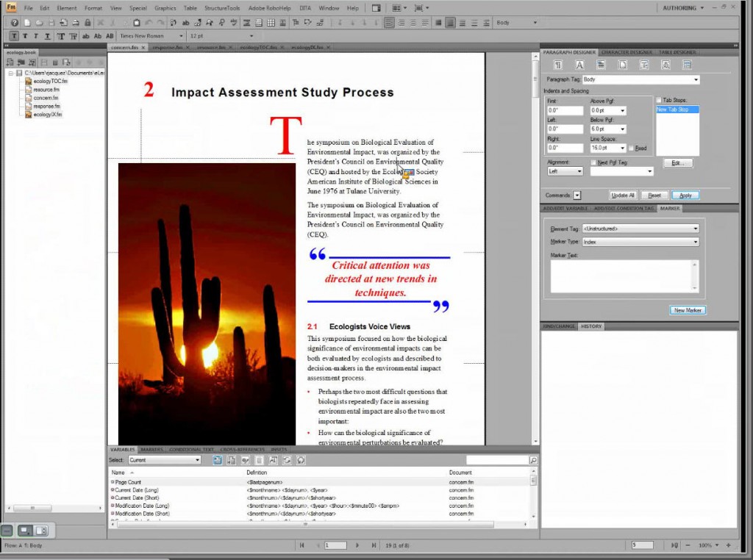
Task: Click the Help question-mark toolbar icon
Action: coord(15,23)
